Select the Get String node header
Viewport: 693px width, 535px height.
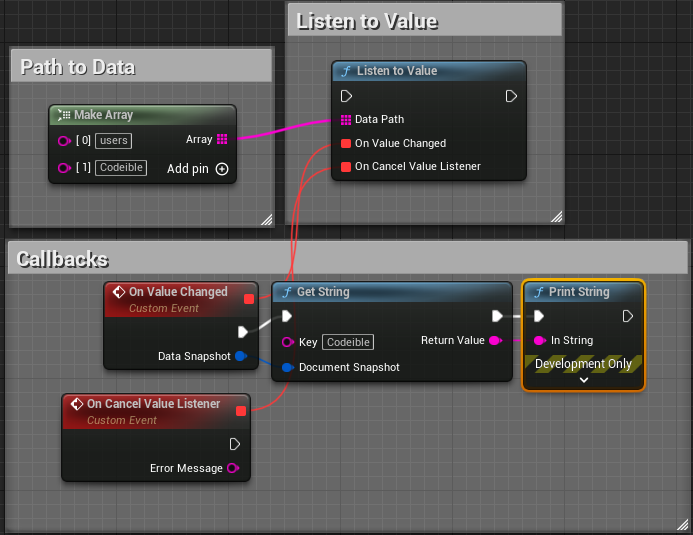tap(392, 292)
